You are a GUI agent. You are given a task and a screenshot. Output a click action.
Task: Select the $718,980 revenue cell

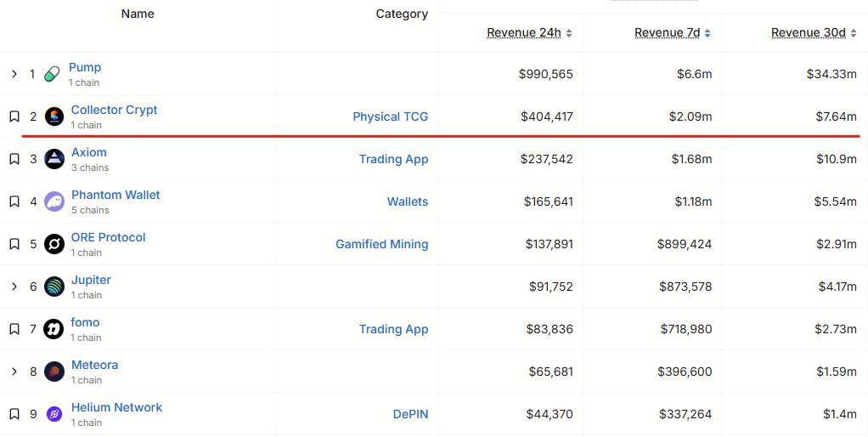coord(686,329)
